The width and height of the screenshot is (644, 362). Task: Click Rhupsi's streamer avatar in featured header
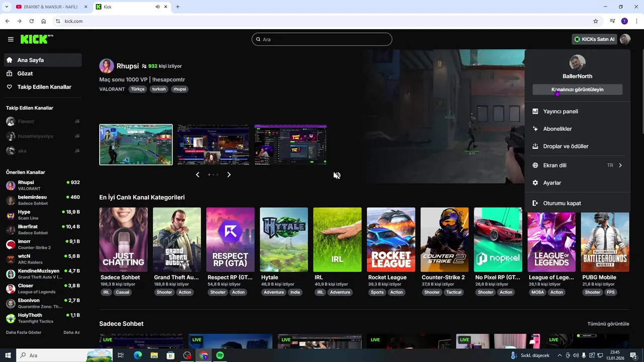107,66
